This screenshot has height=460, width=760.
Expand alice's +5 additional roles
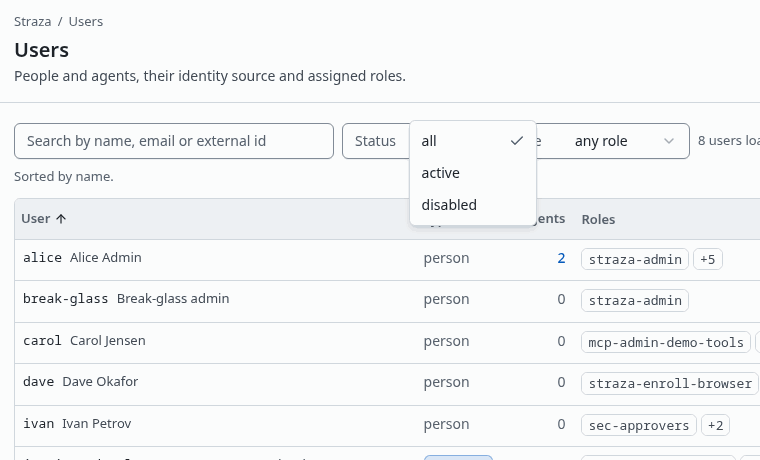click(x=708, y=259)
